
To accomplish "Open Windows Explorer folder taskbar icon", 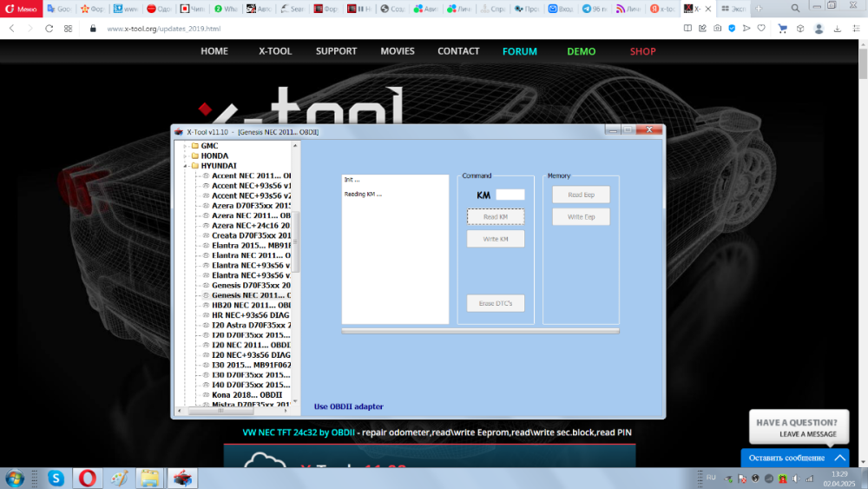I will [149, 478].
